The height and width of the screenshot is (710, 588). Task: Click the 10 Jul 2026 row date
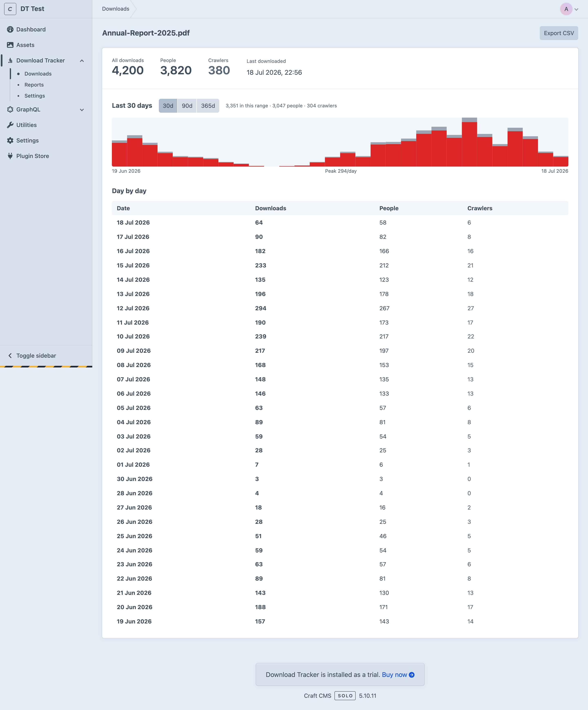[x=133, y=336]
